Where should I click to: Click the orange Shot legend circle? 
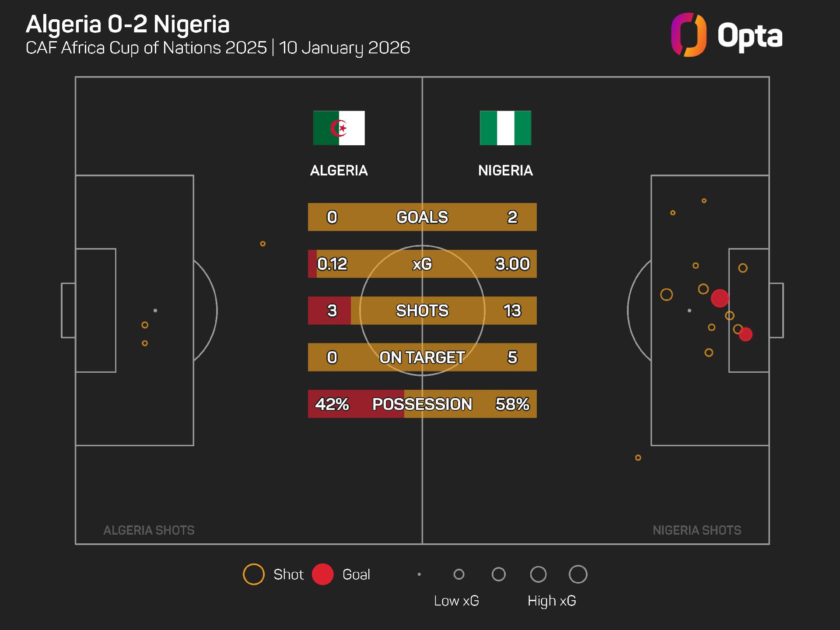254,574
